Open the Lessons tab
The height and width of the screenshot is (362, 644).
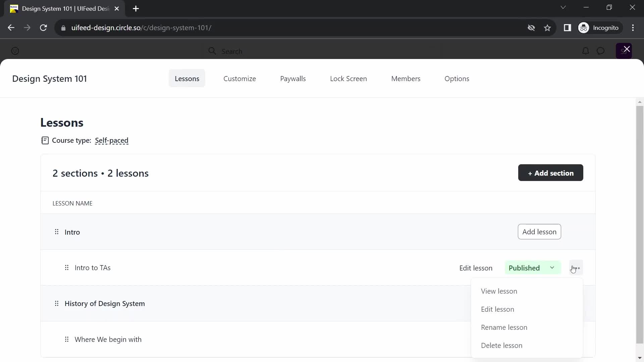pyautogui.click(x=187, y=79)
